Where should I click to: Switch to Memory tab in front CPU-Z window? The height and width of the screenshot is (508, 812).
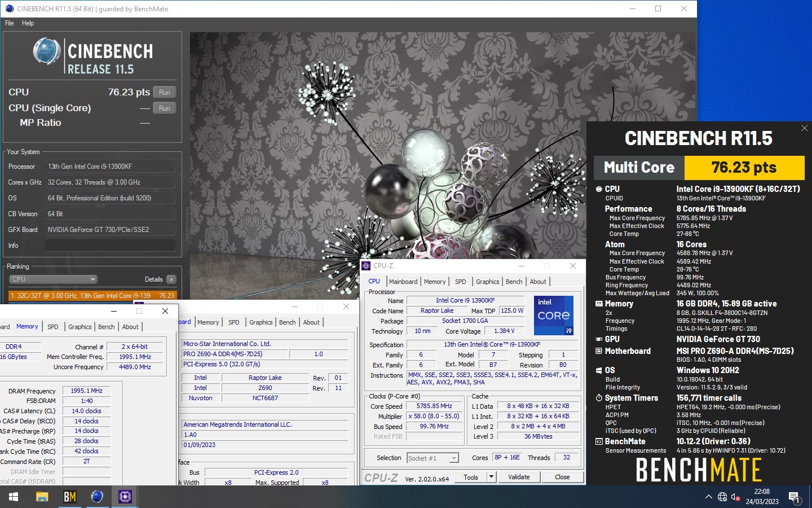435,282
